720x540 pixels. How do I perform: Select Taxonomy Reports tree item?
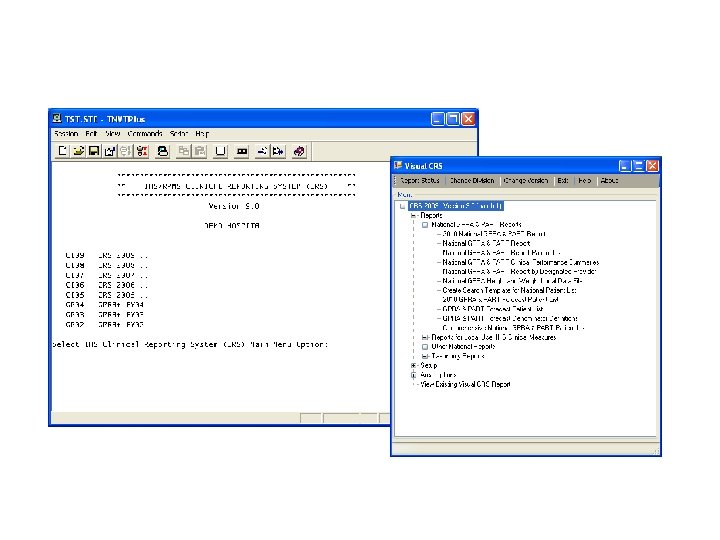458,356
